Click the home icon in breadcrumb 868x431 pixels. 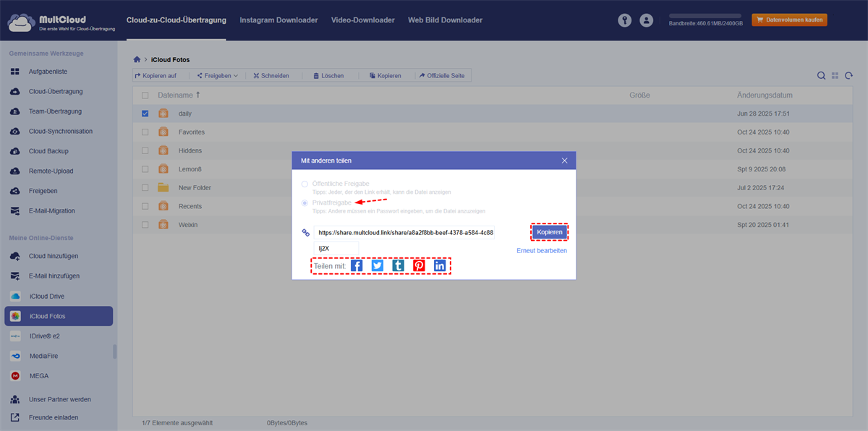pos(137,59)
